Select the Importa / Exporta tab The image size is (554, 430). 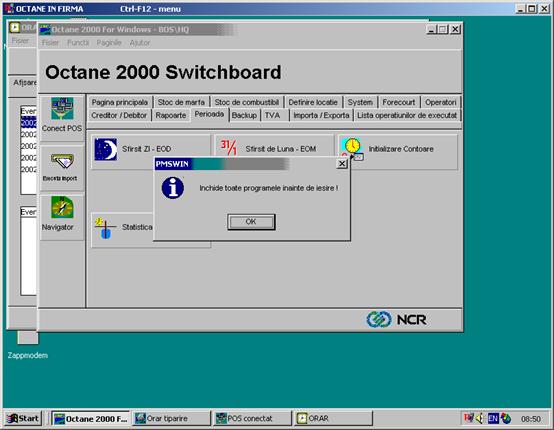pyautogui.click(x=321, y=116)
